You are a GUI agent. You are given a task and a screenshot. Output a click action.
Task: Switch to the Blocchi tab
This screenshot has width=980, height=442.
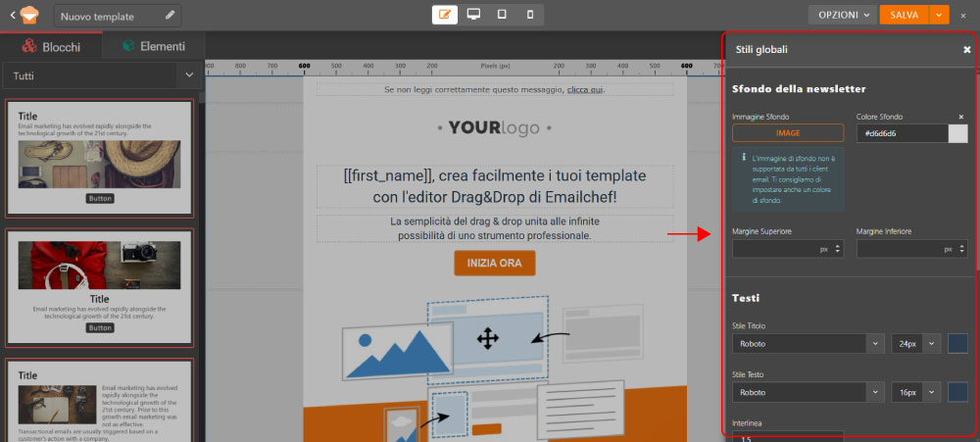click(x=51, y=46)
